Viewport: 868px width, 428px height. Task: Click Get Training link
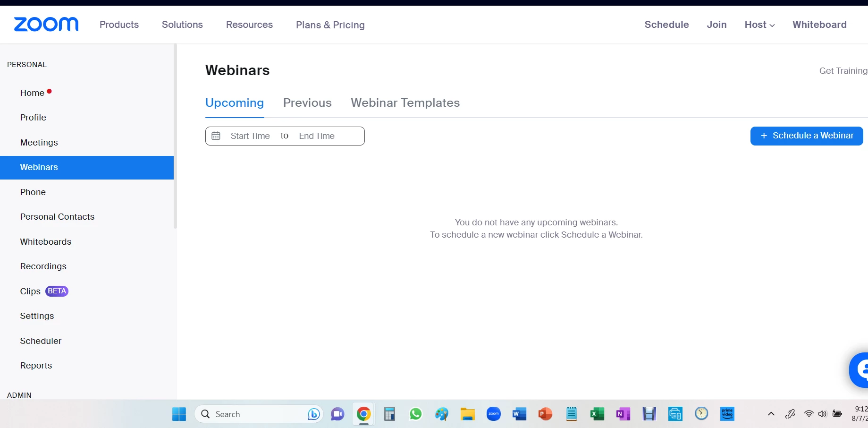tap(843, 71)
